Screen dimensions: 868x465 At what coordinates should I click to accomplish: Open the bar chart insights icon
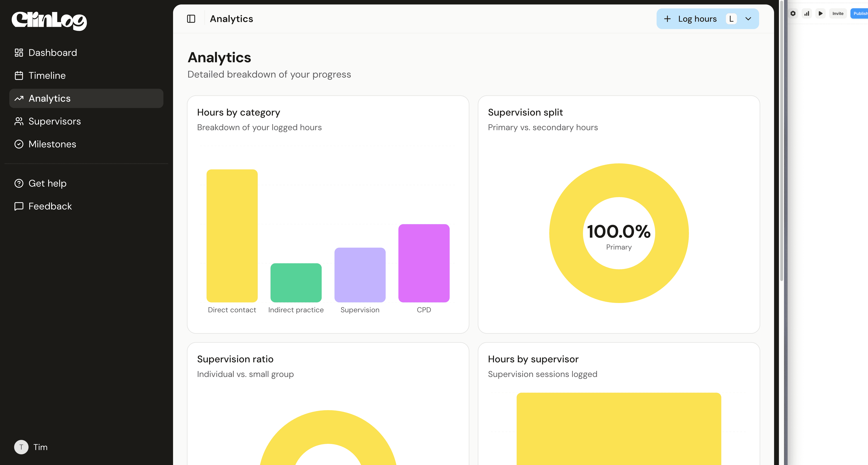[x=807, y=13]
